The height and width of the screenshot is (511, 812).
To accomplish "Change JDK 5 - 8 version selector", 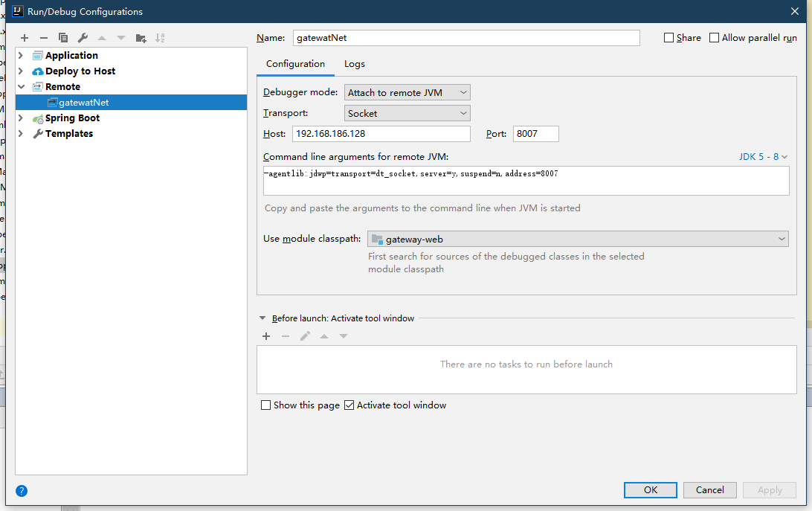I will (x=763, y=156).
